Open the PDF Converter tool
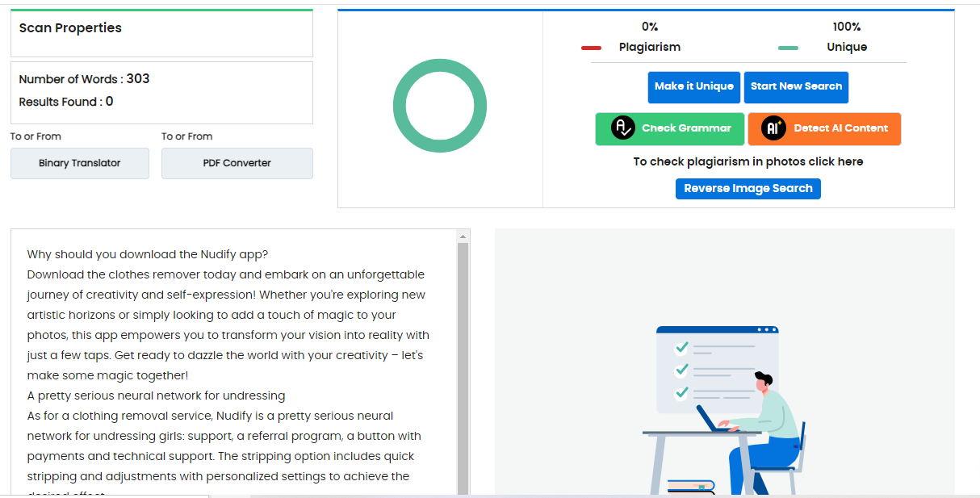 pyautogui.click(x=237, y=163)
